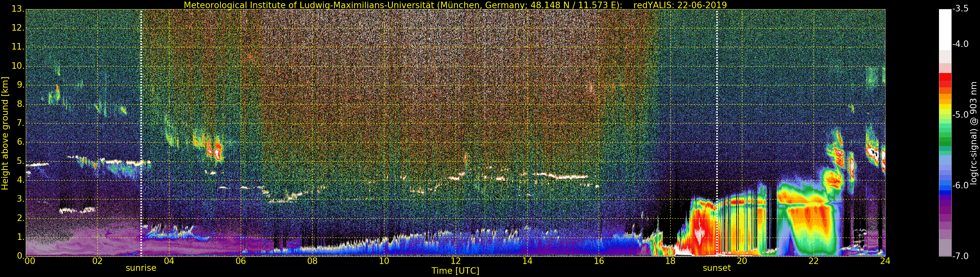The width and height of the screenshot is (980, 277).
Task: Click the white top segment of the colorbar
Action: pyautogui.click(x=945, y=30)
